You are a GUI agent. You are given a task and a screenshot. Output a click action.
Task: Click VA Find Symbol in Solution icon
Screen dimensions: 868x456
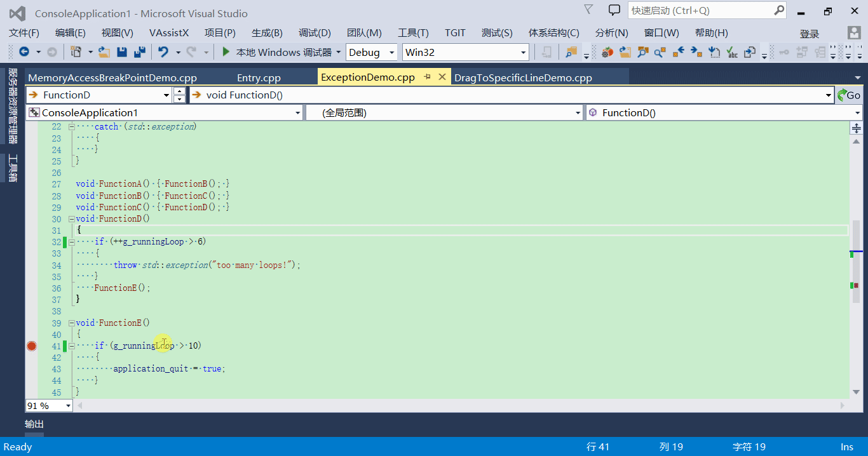pos(643,52)
